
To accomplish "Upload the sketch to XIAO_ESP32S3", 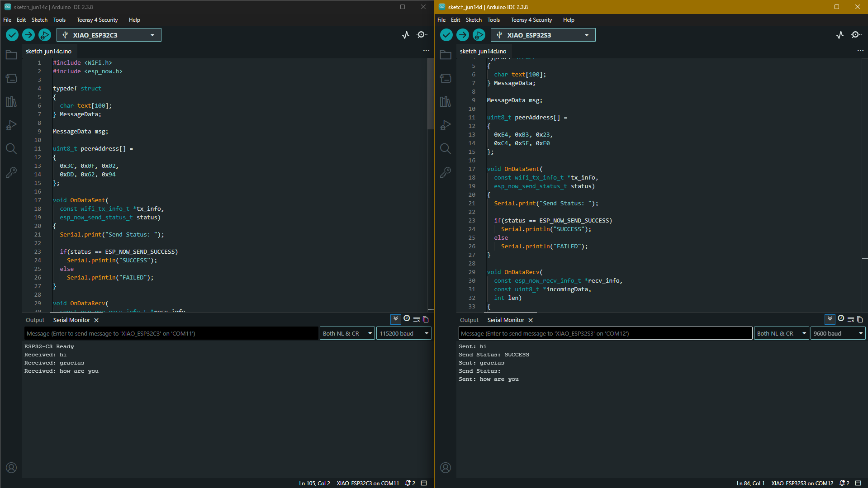I will point(463,35).
